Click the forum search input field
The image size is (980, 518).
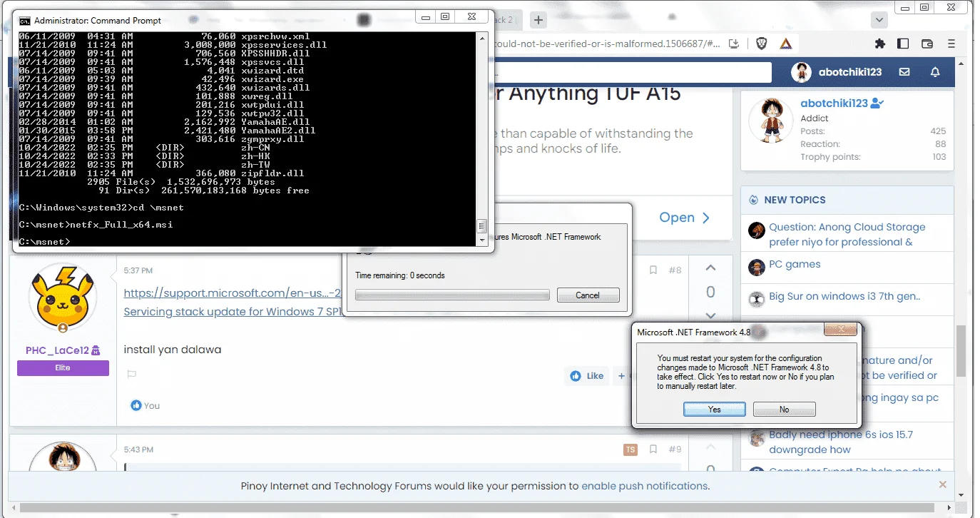[633, 72]
